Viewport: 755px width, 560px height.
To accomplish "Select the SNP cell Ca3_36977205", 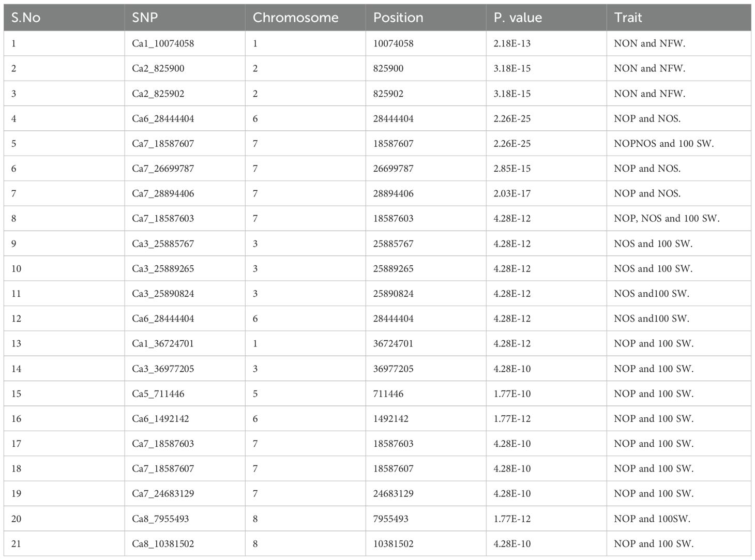I will pos(163,369).
